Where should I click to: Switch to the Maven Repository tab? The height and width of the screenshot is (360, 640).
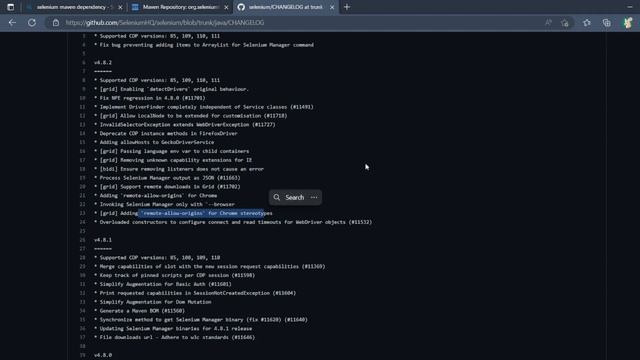click(x=180, y=7)
